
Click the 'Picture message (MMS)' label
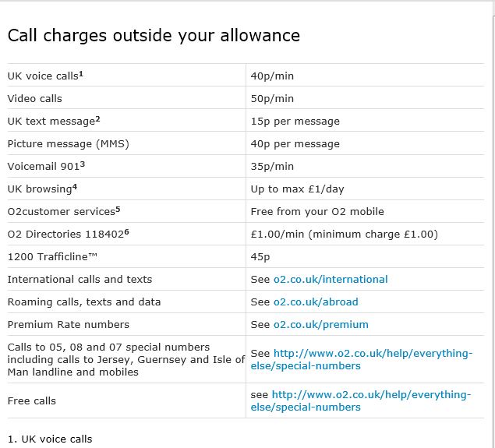tap(68, 144)
